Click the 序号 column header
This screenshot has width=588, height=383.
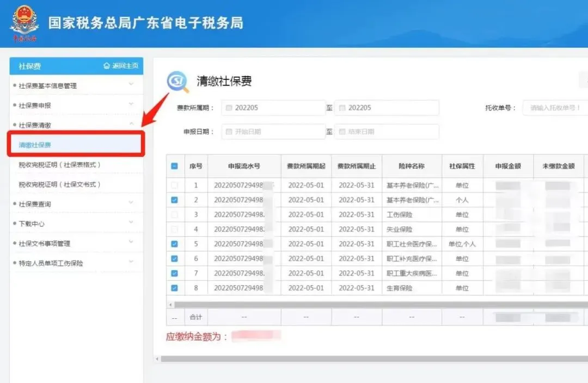(196, 166)
